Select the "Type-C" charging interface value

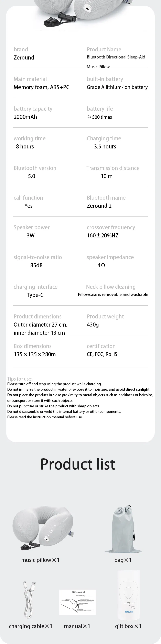tap(35, 295)
